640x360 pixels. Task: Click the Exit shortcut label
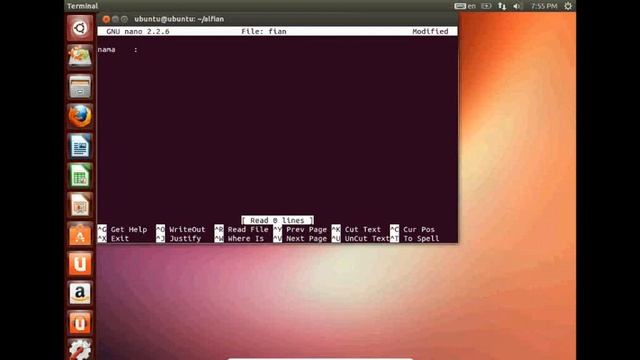pyautogui.click(x=120, y=238)
